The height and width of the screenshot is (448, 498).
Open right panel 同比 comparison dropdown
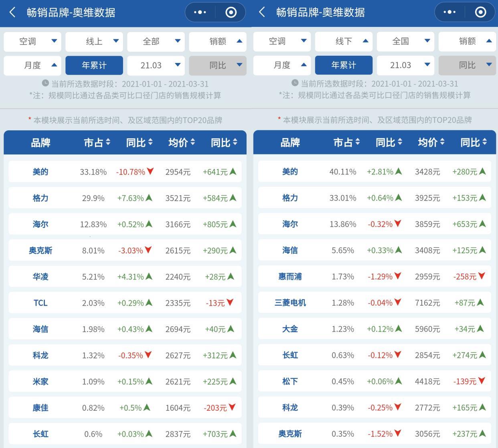467,65
